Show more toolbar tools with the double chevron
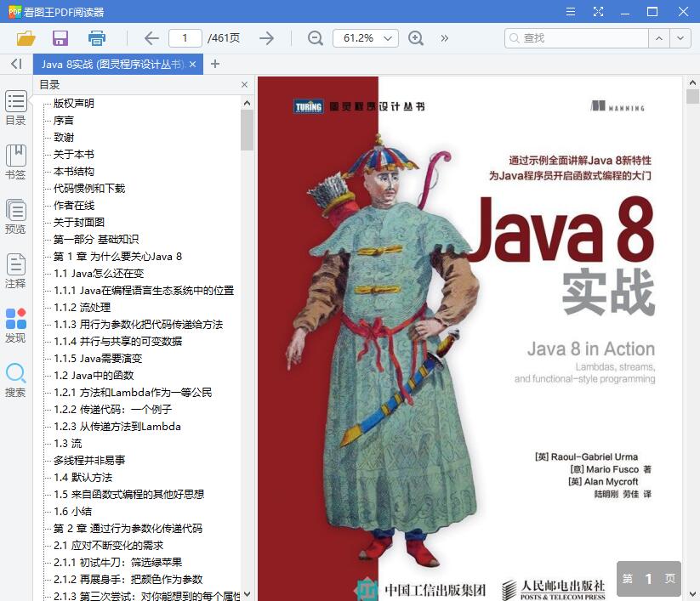This screenshot has width=700, height=601. pos(444,38)
